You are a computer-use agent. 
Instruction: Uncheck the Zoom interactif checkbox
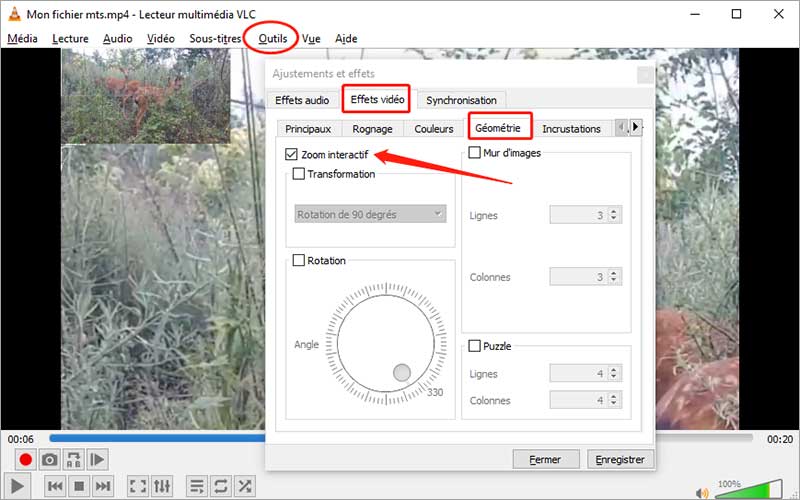click(291, 155)
